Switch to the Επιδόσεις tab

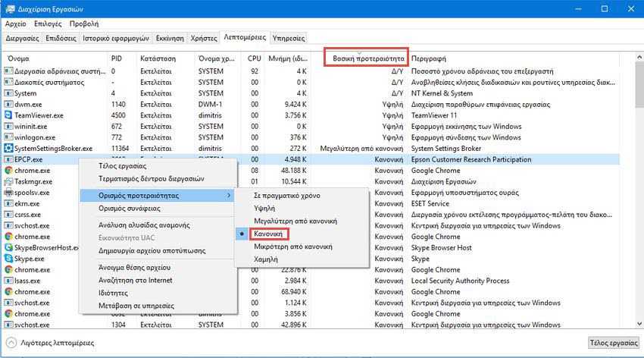[61, 38]
